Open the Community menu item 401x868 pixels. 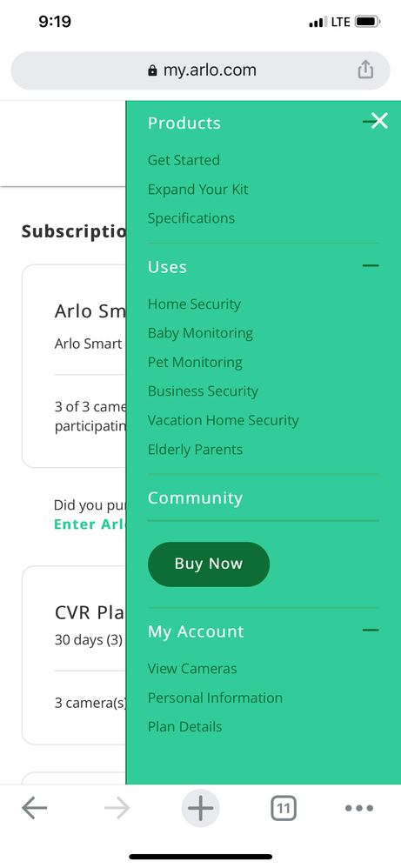(195, 497)
